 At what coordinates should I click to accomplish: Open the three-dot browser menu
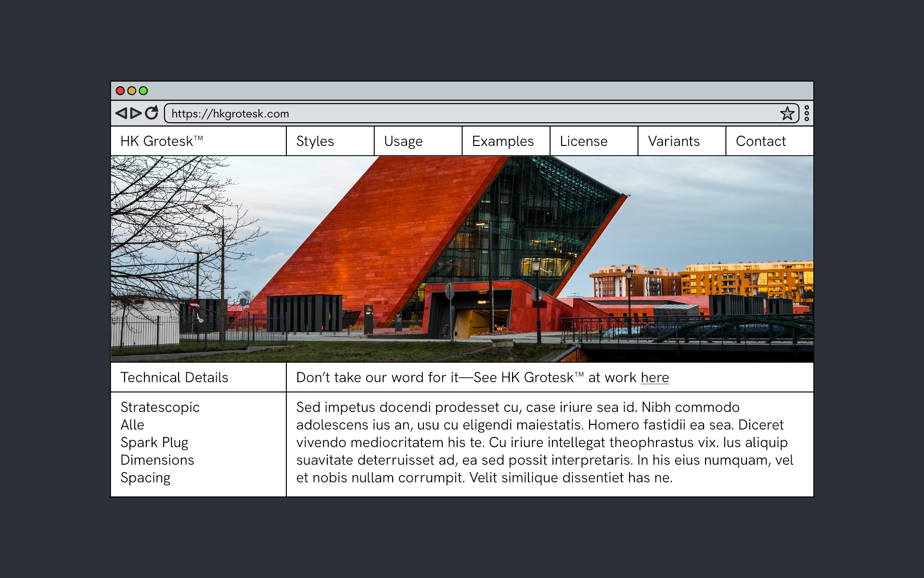coord(807,113)
